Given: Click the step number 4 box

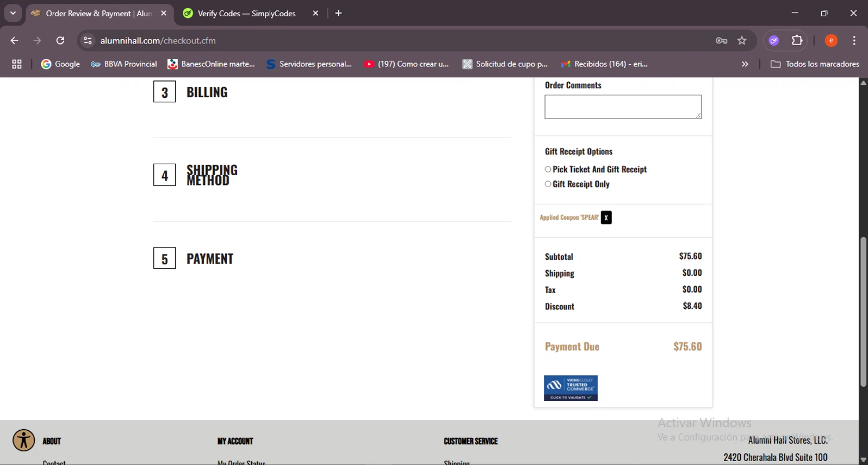Looking at the screenshot, I should pyautogui.click(x=164, y=175).
